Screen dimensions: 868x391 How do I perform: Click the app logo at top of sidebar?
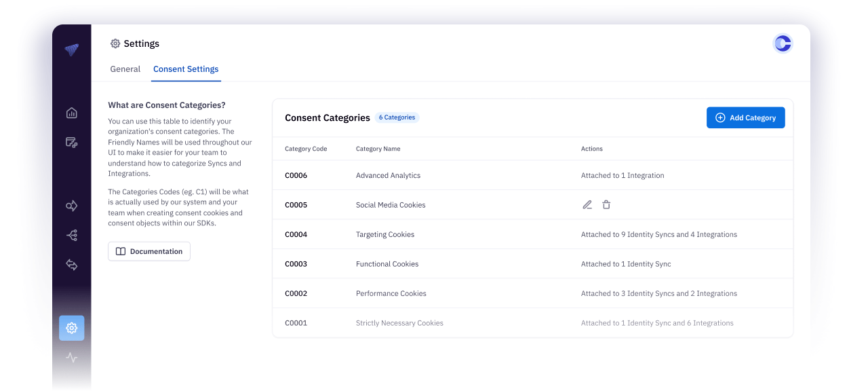point(72,50)
